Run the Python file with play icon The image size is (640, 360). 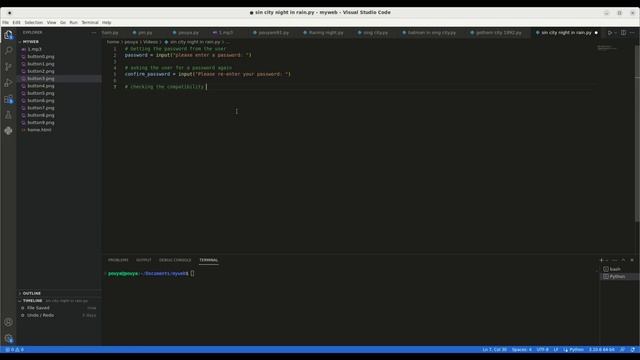[609, 33]
